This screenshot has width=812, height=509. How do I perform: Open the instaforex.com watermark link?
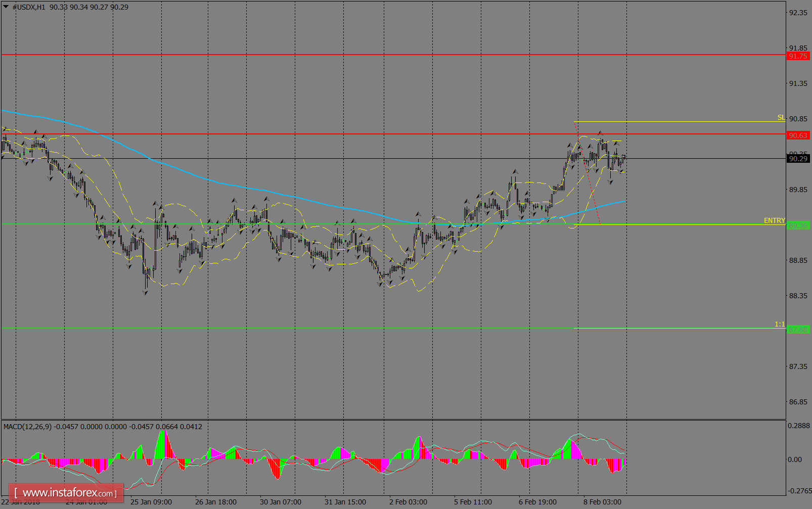coord(66,492)
